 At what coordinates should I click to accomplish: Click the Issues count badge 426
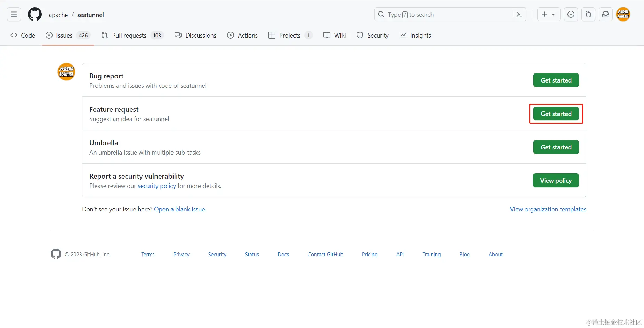tap(83, 35)
